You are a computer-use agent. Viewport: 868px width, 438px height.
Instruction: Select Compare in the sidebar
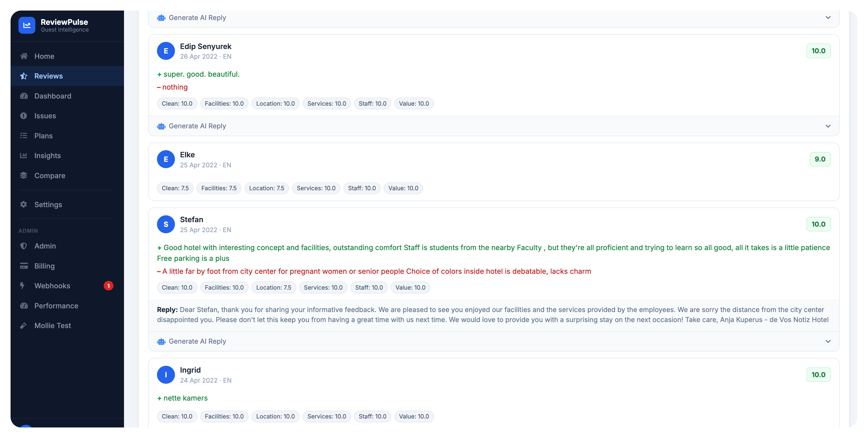coord(67,175)
